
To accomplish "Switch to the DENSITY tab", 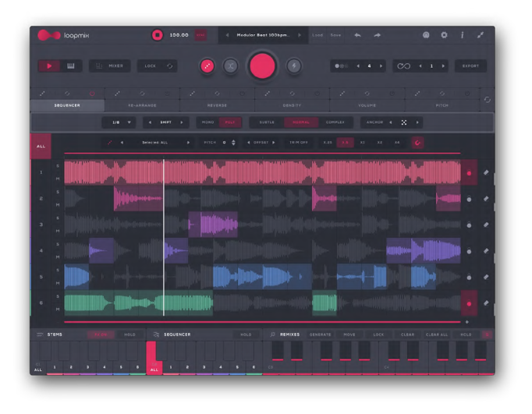I will 292,105.
